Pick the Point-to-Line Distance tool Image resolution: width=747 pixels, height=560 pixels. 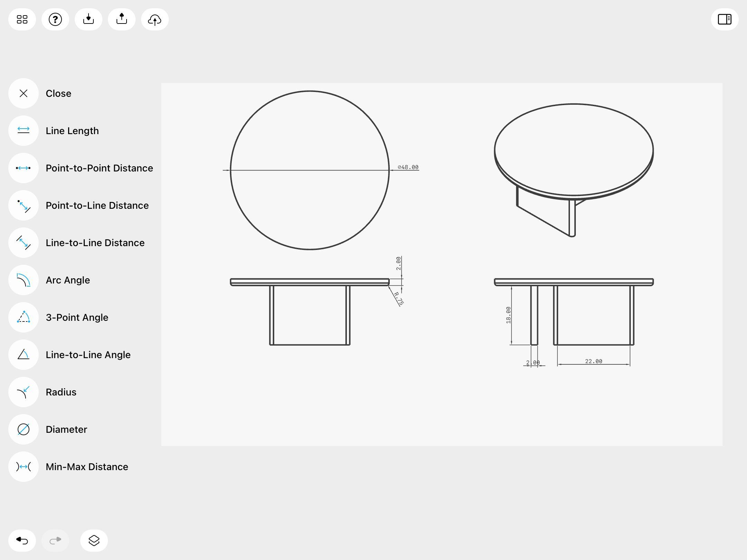click(24, 205)
